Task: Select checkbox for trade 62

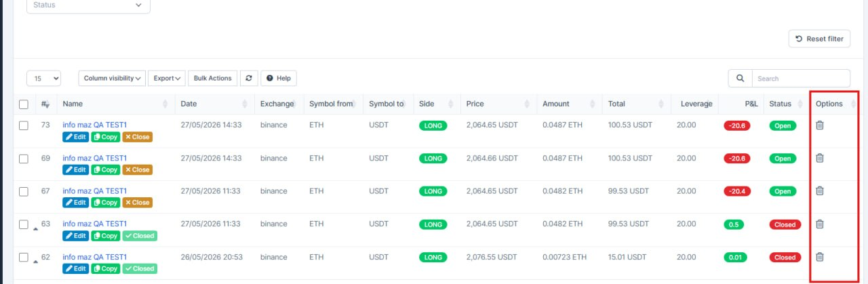Action: pyautogui.click(x=24, y=258)
